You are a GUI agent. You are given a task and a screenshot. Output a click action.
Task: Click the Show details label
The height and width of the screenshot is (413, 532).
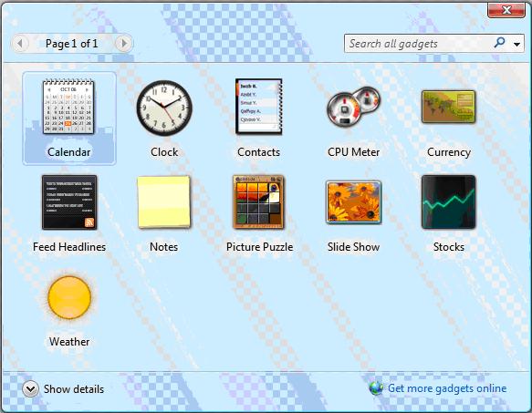point(74,389)
